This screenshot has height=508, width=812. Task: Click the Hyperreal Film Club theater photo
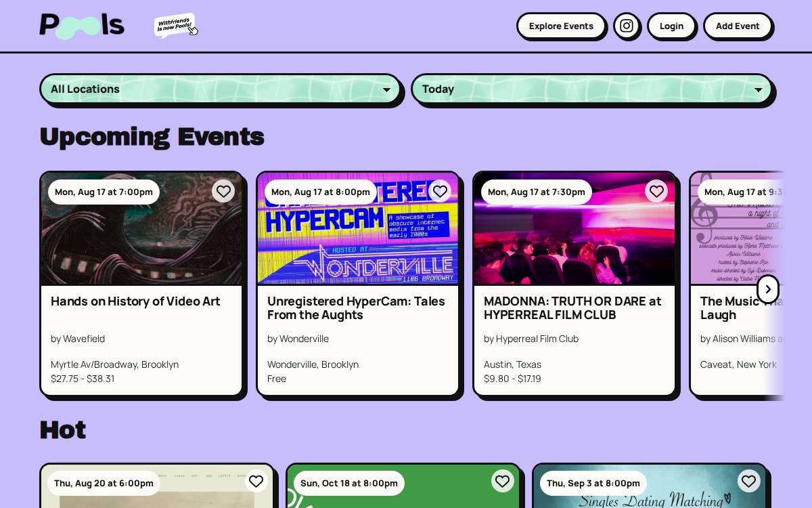(x=574, y=229)
